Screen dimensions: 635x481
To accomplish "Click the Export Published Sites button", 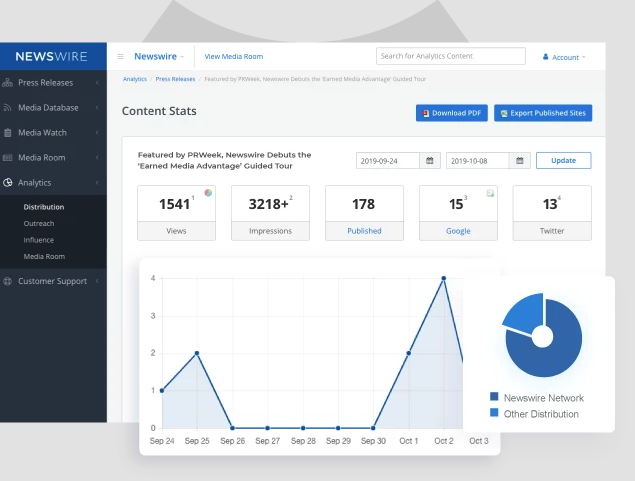I will pyautogui.click(x=543, y=113).
